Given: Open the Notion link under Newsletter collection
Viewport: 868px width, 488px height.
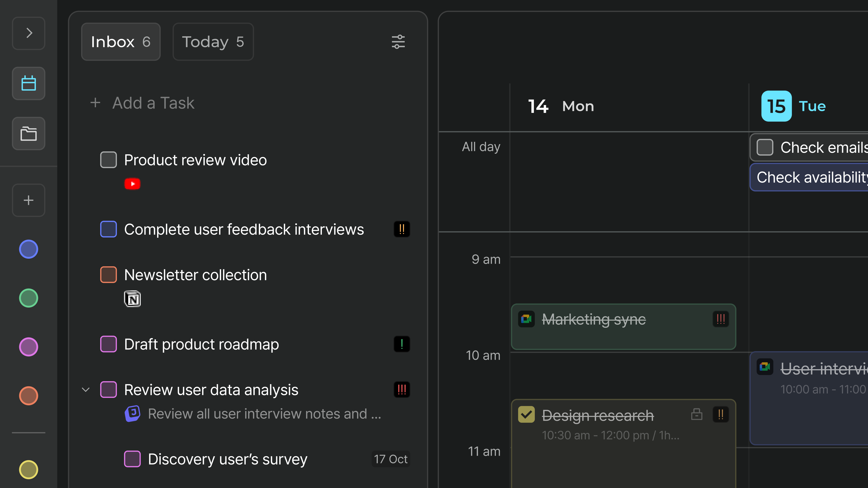Looking at the screenshot, I should click(132, 299).
